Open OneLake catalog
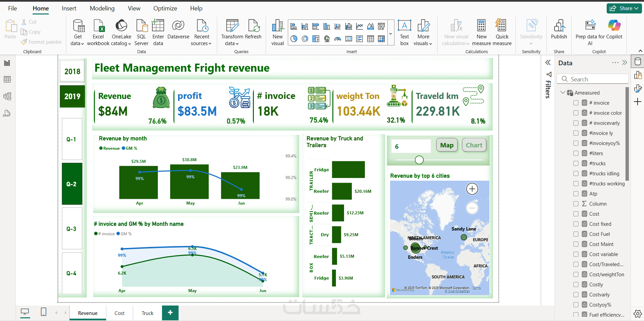644x321 pixels. [121, 33]
